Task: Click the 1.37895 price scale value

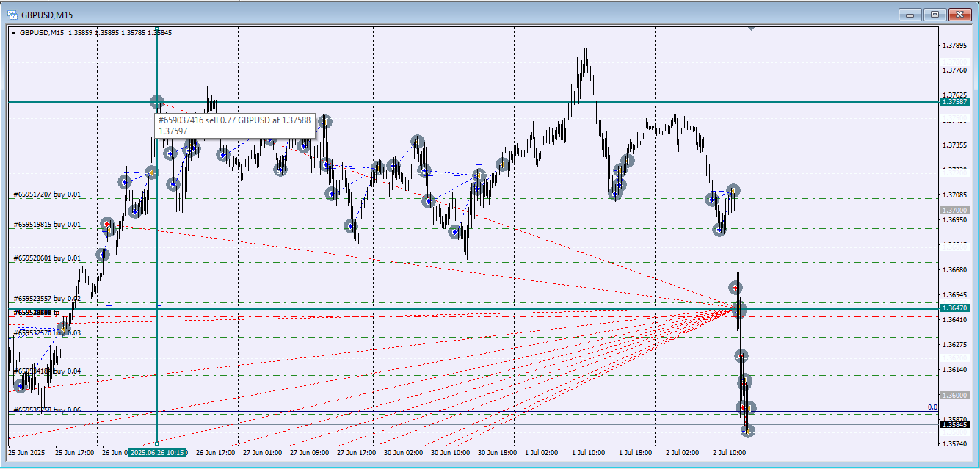Action: [954, 46]
